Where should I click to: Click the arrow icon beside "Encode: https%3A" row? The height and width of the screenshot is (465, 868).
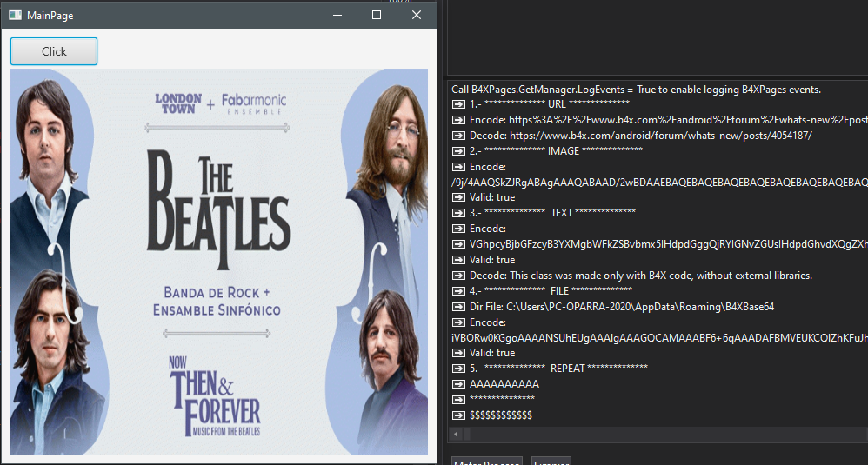pos(458,119)
